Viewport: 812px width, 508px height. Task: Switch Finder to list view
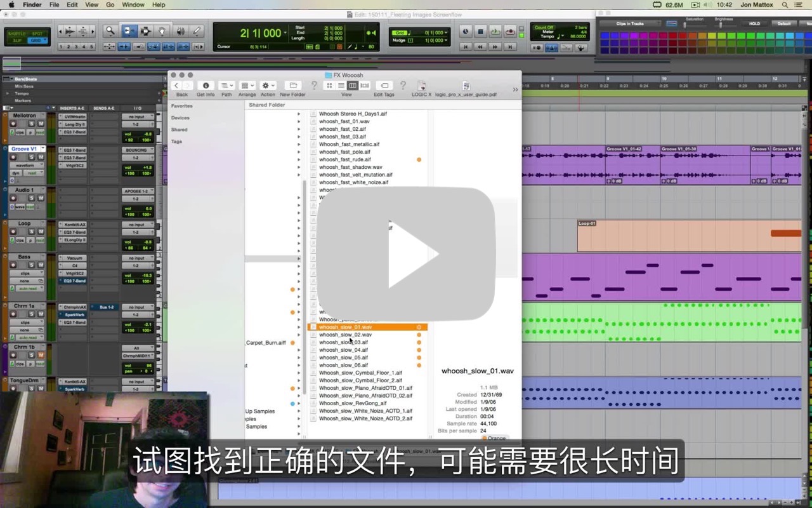(341, 85)
